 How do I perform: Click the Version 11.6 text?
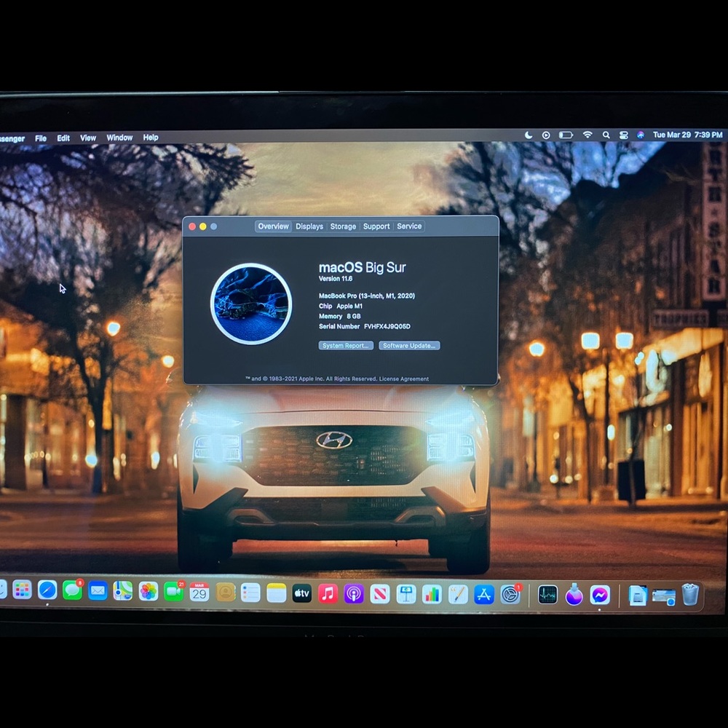(x=335, y=279)
